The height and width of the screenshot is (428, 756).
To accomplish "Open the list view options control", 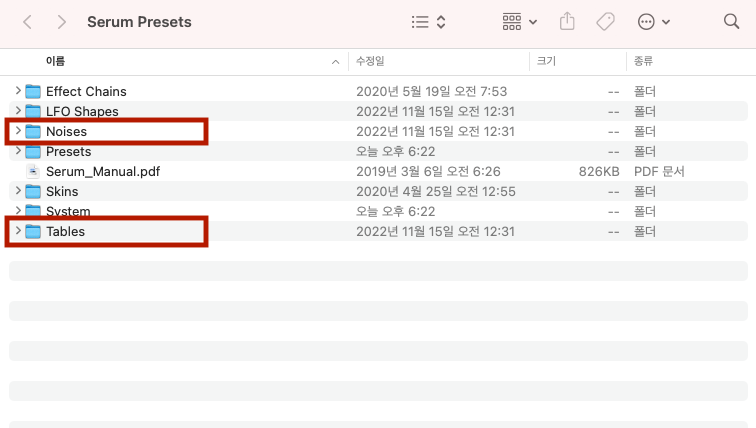I will (429, 21).
